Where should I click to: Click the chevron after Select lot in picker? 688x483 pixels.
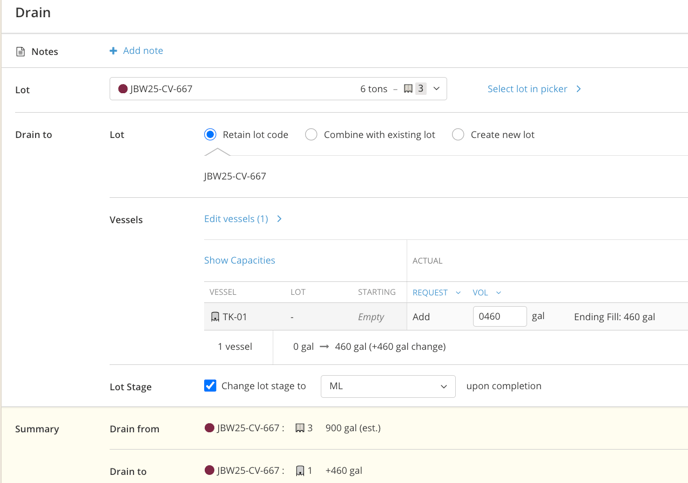579,89
